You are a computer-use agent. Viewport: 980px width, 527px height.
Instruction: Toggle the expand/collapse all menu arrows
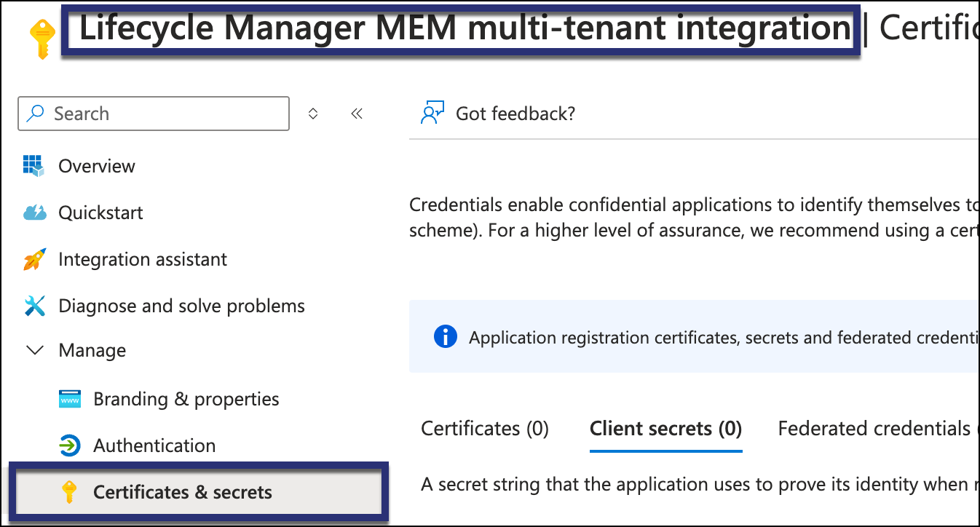[x=313, y=114]
